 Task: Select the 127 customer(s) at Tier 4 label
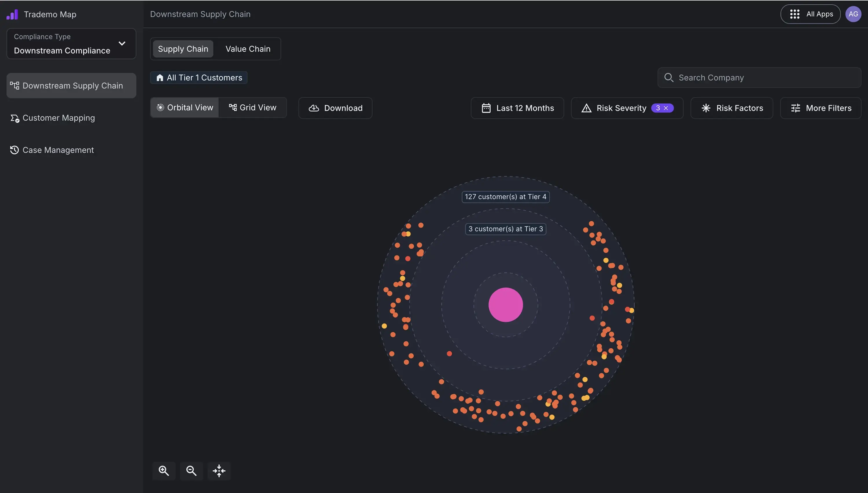click(x=505, y=197)
